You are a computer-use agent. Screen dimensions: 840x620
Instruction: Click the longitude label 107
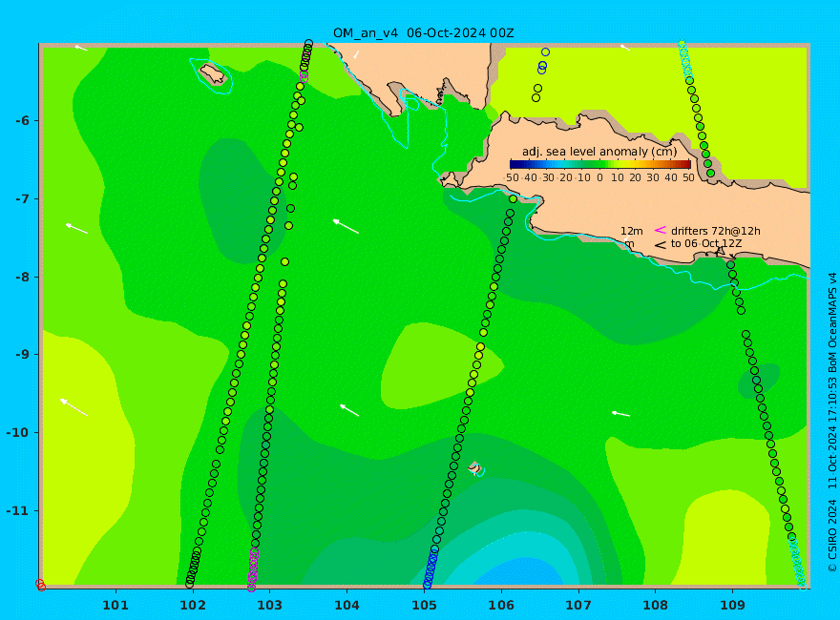pyautogui.click(x=578, y=606)
